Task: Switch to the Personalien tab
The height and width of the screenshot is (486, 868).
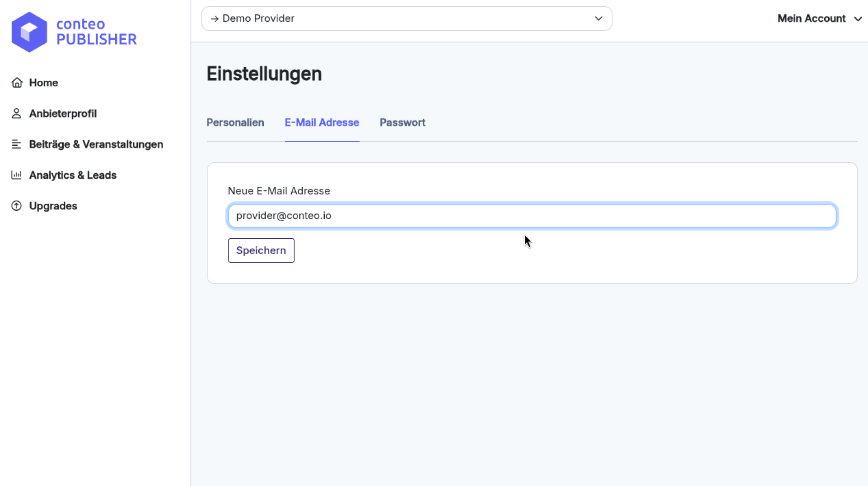Action: (x=235, y=122)
